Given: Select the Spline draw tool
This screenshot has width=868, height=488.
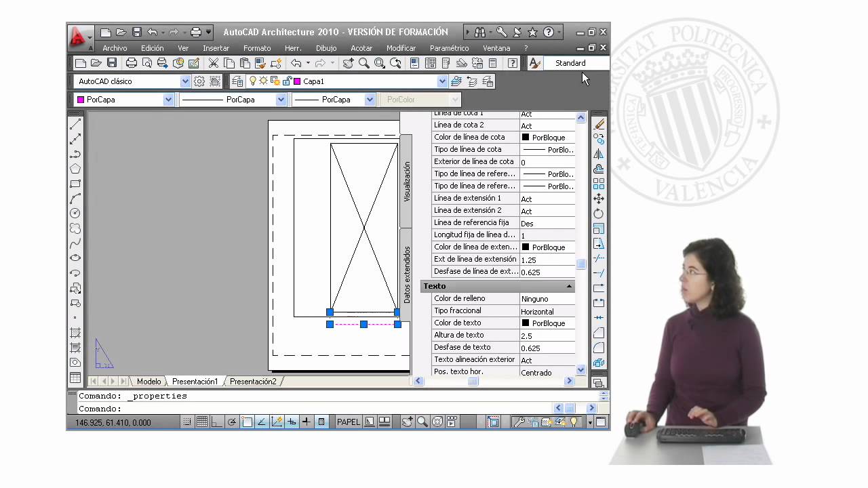Looking at the screenshot, I should point(75,243).
